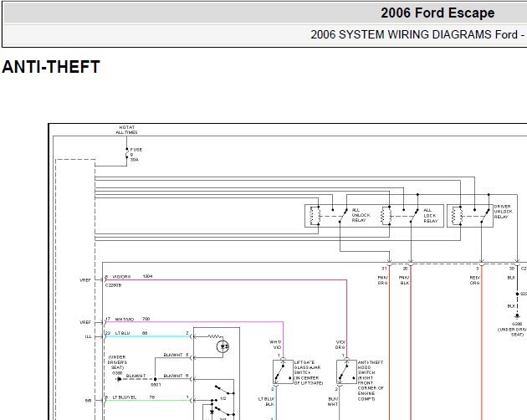Viewport: 527px width, 420px height.
Task: Click circuit number '700'
Action: [146, 319]
